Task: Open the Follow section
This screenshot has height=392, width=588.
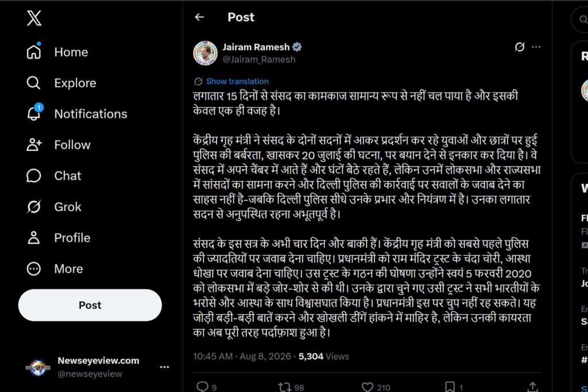Action: [x=59, y=145]
